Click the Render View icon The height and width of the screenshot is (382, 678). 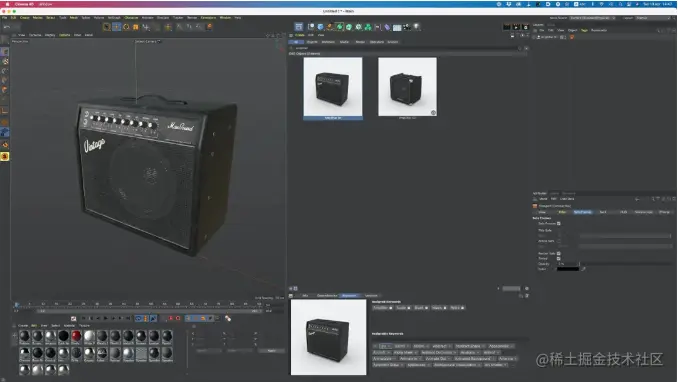click(x=506, y=27)
